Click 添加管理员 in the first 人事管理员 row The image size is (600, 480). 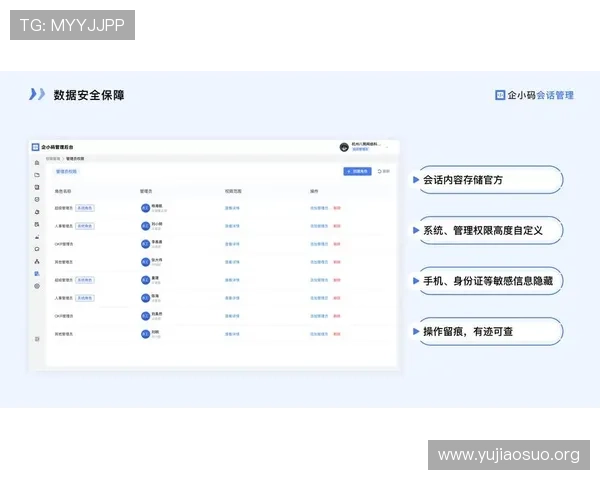click(x=319, y=226)
